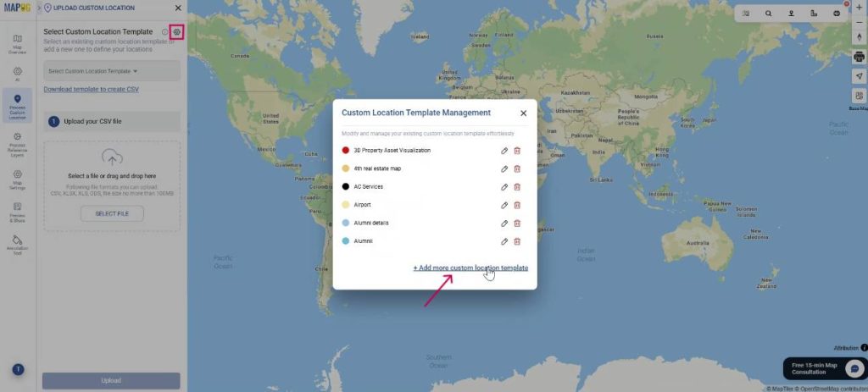This screenshot has width=868, height=392.
Task: Edit the AC Services template
Action: (x=504, y=187)
